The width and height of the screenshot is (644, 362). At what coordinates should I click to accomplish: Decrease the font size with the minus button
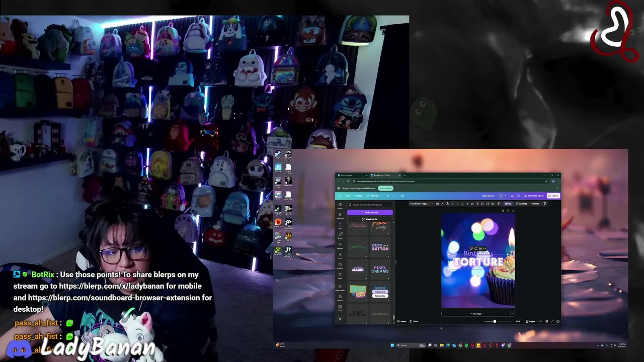click(432, 204)
